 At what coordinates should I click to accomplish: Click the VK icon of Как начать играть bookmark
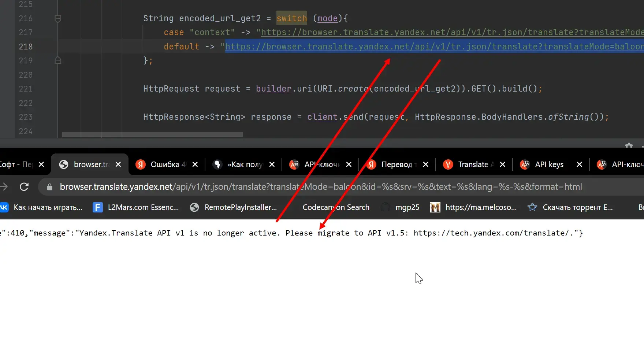click(x=4, y=207)
